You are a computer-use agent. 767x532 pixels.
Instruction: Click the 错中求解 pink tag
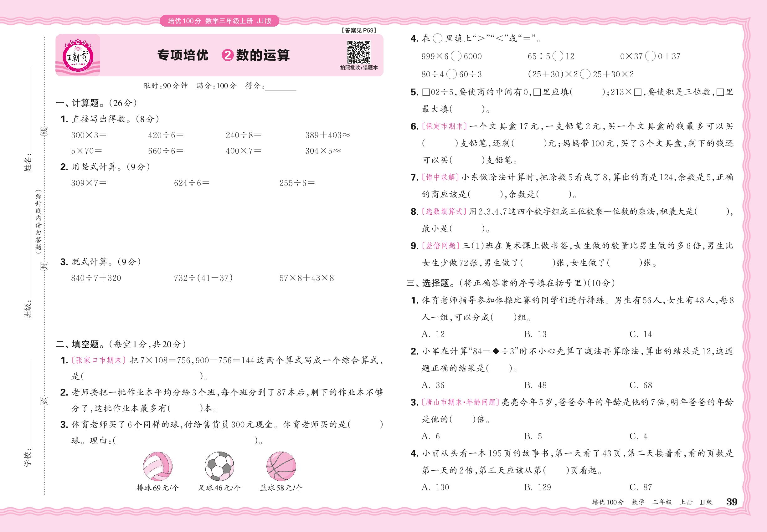click(x=440, y=177)
